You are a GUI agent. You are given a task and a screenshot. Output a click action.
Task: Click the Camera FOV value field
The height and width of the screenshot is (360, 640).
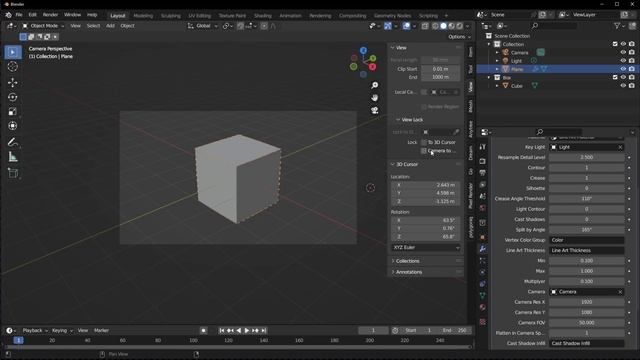tap(587, 323)
